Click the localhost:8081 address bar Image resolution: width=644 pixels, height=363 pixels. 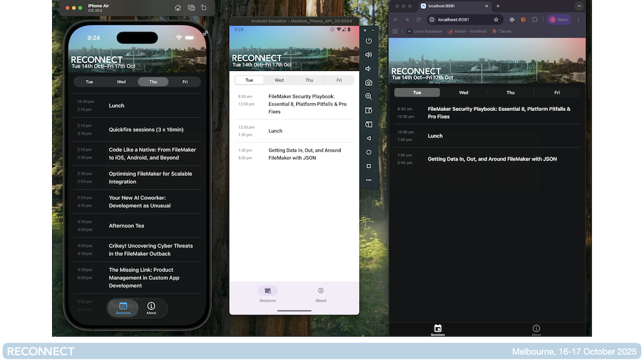[x=464, y=20]
